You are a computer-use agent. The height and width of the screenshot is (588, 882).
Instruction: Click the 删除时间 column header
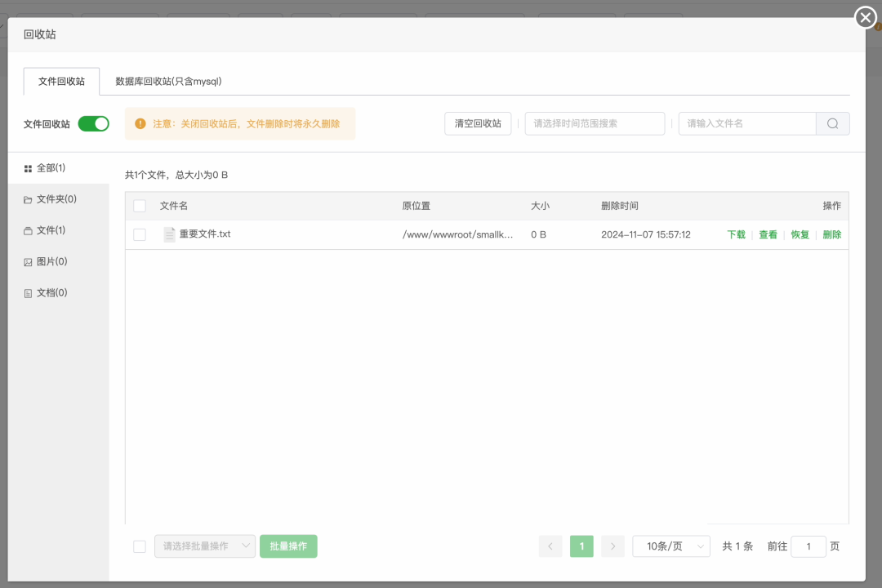[619, 206]
